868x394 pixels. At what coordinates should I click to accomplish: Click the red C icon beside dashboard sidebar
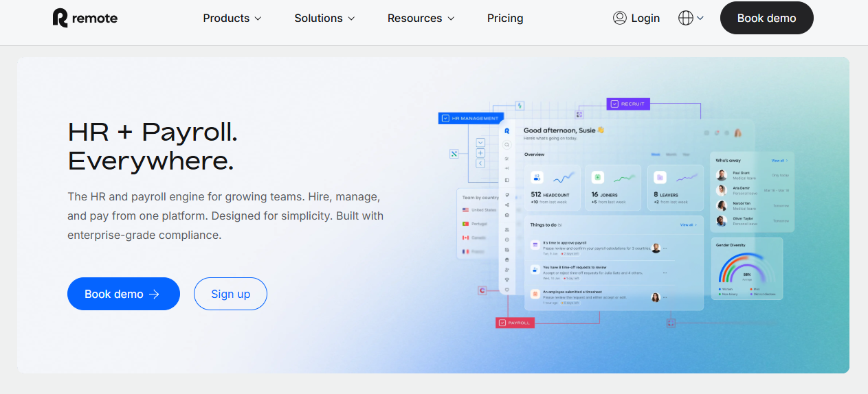482,290
